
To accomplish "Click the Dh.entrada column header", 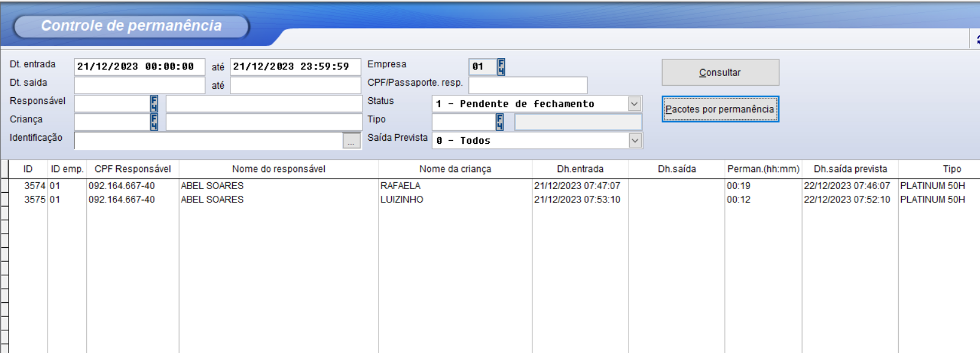I will 580,169.
